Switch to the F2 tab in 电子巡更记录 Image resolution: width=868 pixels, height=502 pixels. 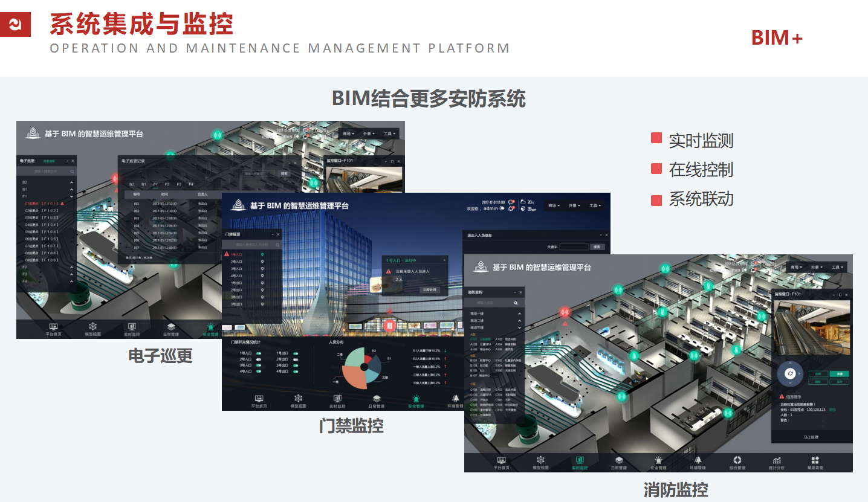(167, 184)
